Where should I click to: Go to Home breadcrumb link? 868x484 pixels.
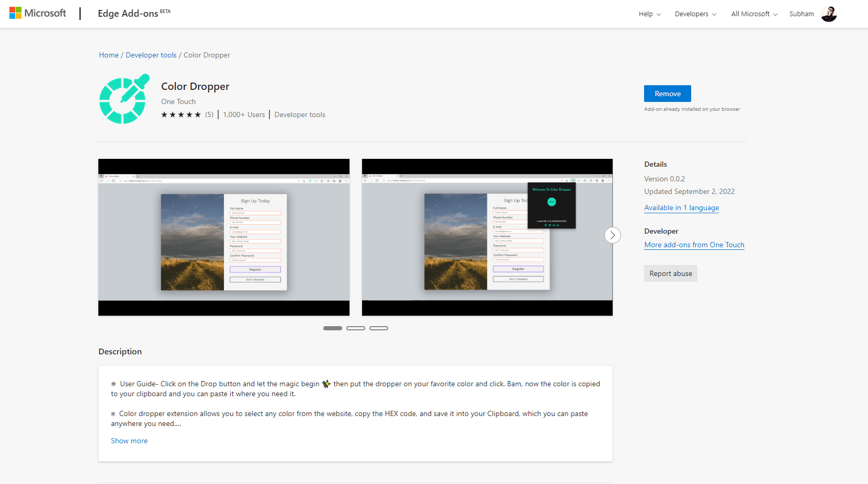tap(109, 55)
